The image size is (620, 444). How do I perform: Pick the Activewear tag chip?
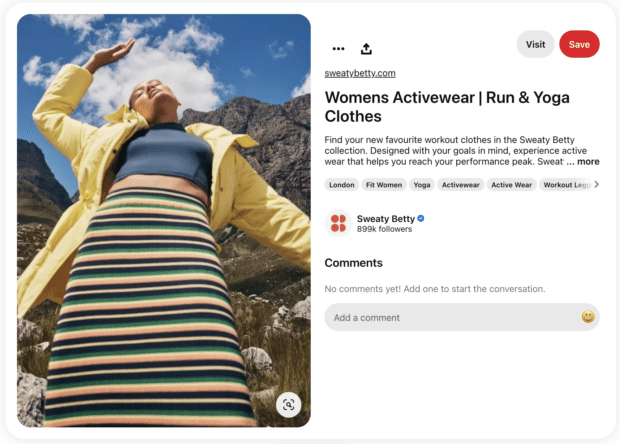(x=460, y=185)
